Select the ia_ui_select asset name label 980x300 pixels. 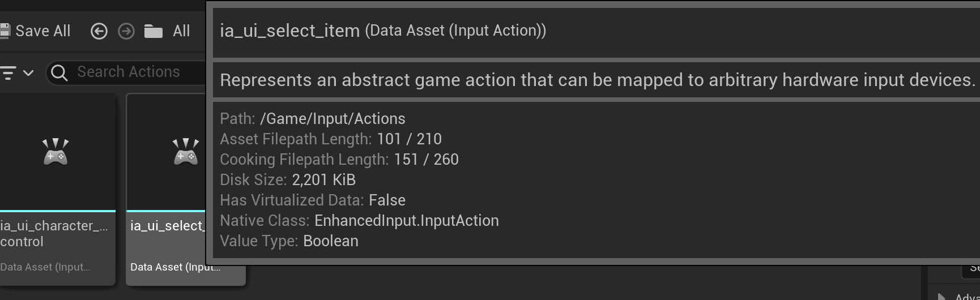(x=167, y=226)
